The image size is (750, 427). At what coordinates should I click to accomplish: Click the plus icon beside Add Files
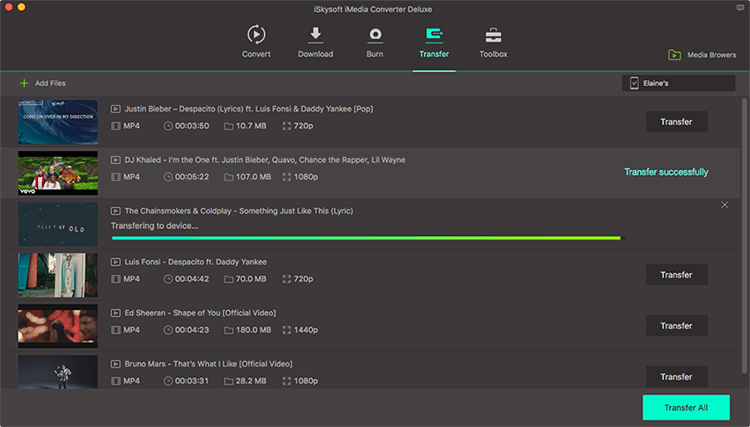pos(24,83)
